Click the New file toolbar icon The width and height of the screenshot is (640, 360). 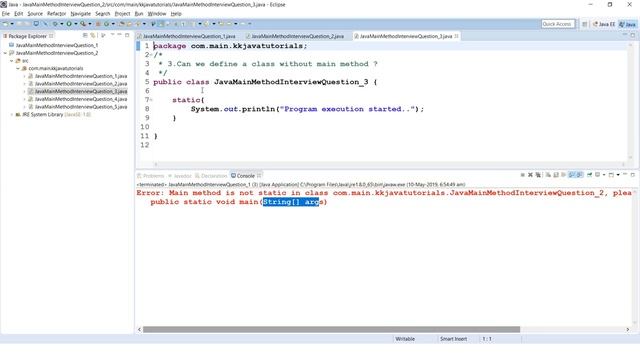pos(5,24)
